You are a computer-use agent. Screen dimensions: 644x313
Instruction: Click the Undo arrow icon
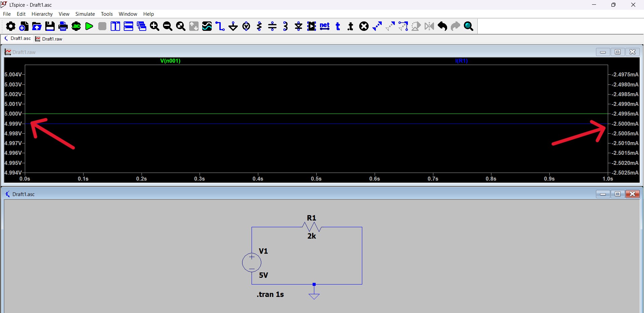pyautogui.click(x=442, y=26)
